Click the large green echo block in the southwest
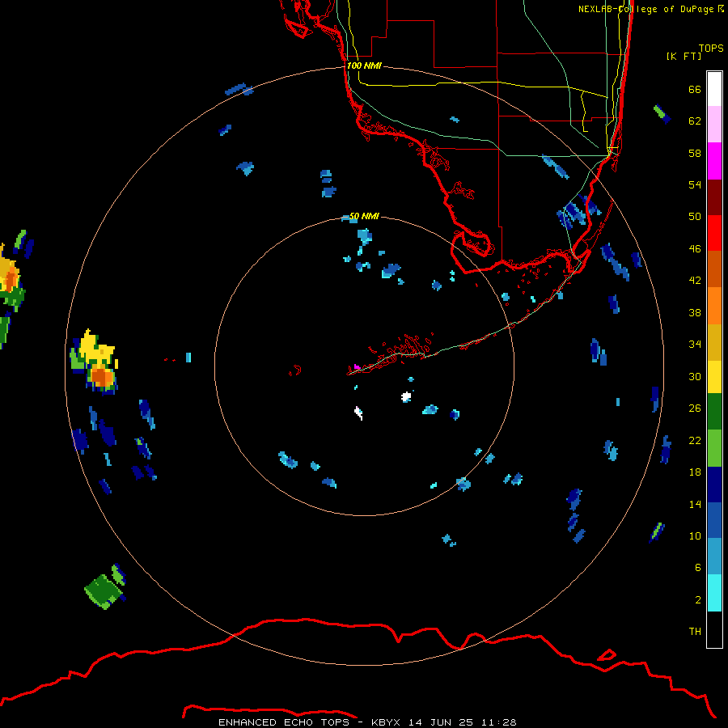Viewport: 728px width, 728px height. coord(104,591)
